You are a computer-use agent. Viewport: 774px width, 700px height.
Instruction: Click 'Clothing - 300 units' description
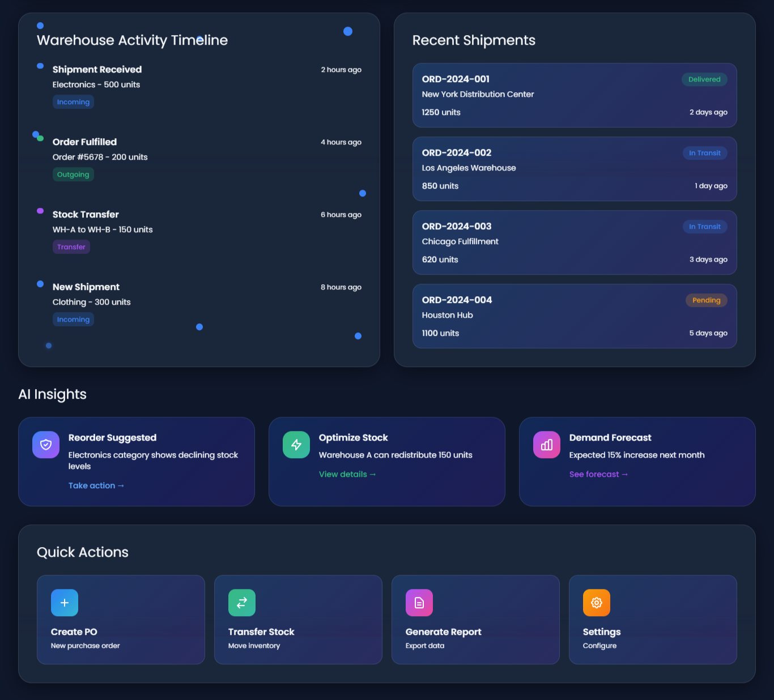[91, 302]
